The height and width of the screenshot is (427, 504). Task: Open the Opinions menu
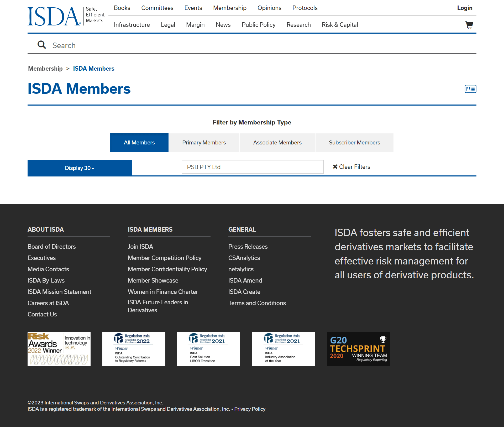[x=269, y=8]
